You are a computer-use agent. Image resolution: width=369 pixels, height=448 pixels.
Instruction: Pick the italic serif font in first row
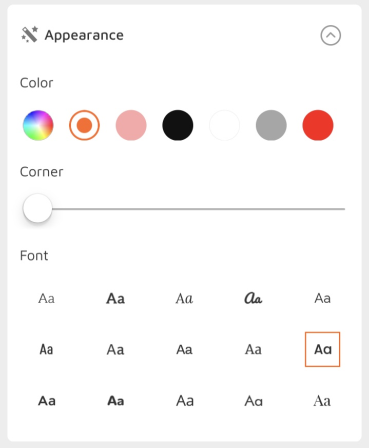point(184,298)
